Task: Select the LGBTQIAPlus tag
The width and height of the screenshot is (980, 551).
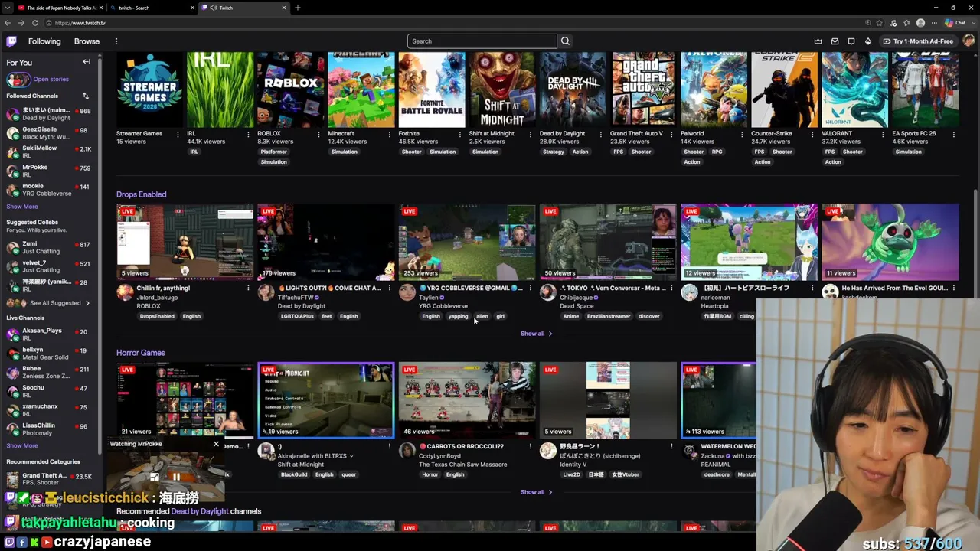Action: click(x=297, y=316)
